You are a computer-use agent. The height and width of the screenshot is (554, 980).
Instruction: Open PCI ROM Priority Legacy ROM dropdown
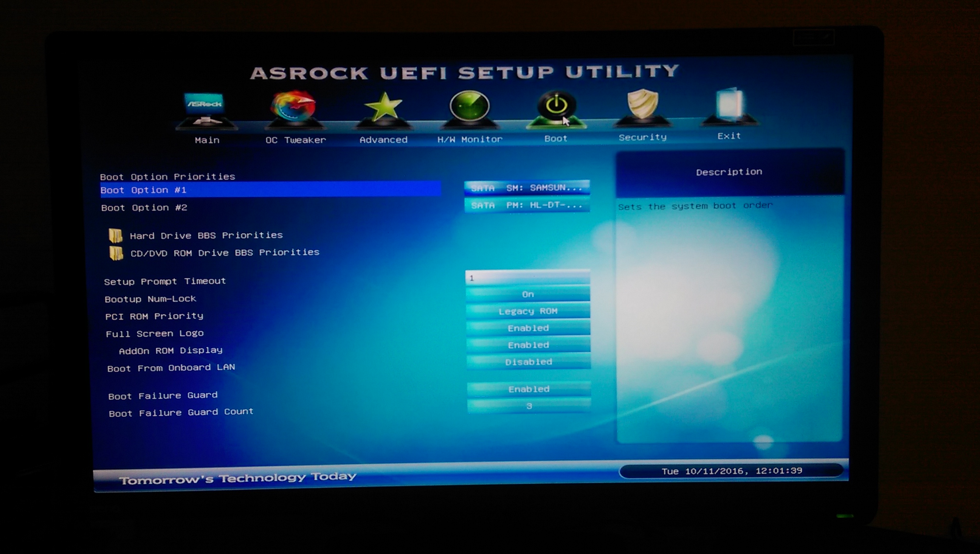tap(528, 311)
